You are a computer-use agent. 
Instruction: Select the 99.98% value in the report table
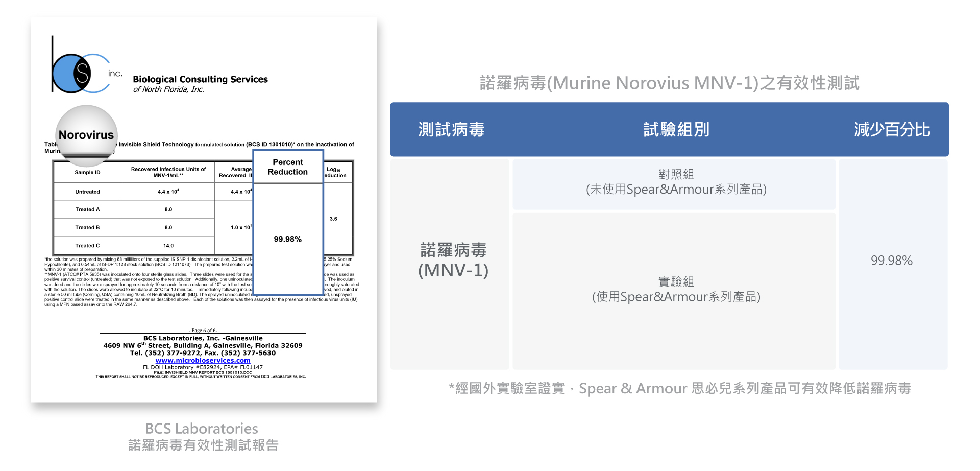point(288,239)
